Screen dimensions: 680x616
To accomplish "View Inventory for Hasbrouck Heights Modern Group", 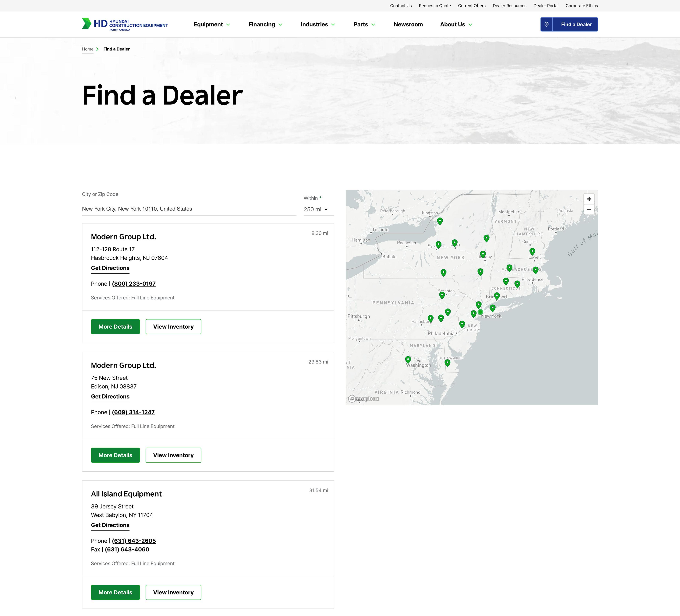I will (173, 327).
